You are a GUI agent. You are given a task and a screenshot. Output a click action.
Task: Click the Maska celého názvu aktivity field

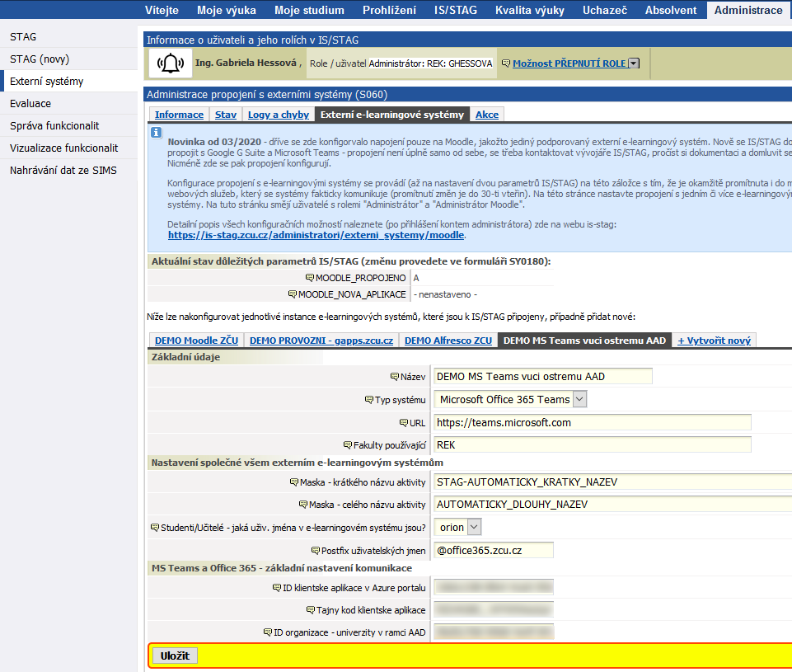click(612, 505)
